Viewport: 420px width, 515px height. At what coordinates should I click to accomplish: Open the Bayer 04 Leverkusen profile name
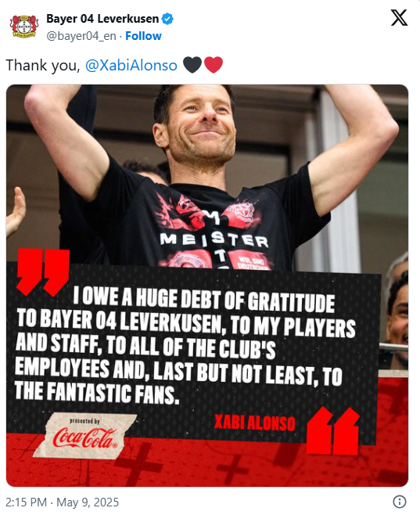[102, 19]
